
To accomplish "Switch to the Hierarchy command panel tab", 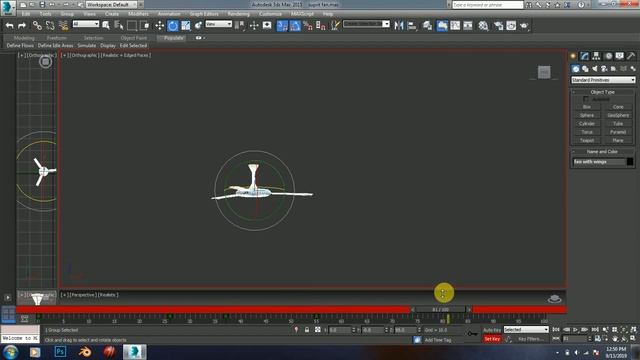I will point(596,56).
